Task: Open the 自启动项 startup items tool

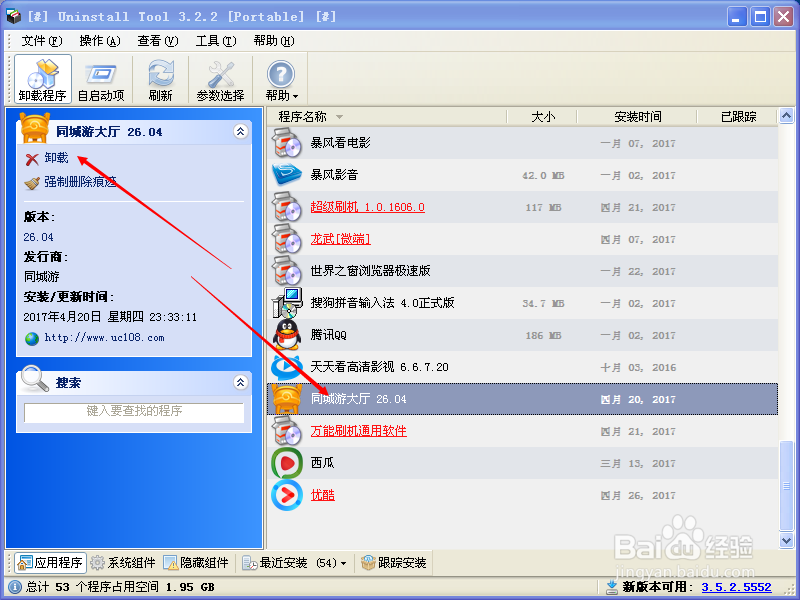Action: point(101,80)
